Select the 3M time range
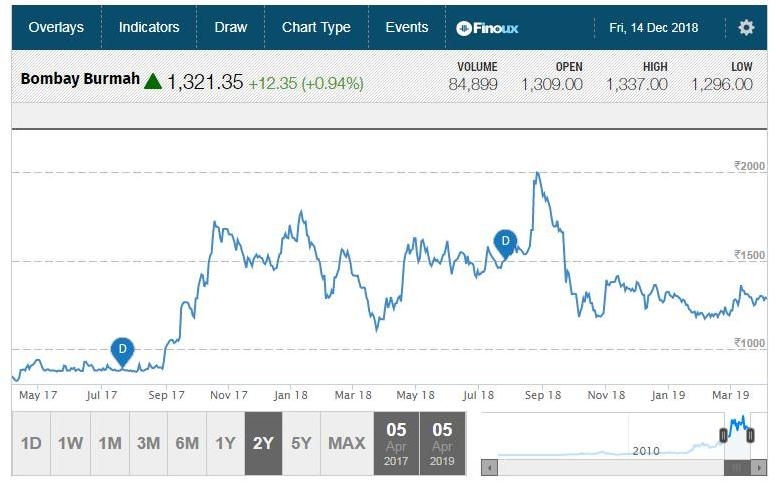The image size is (776, 489). pos(148,443)
